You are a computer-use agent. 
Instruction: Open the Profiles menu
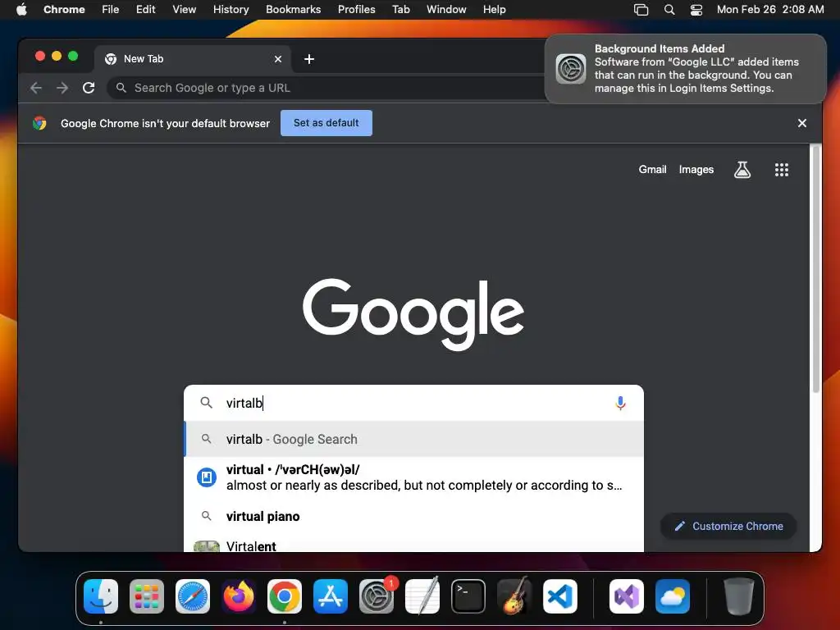point(356,10)
